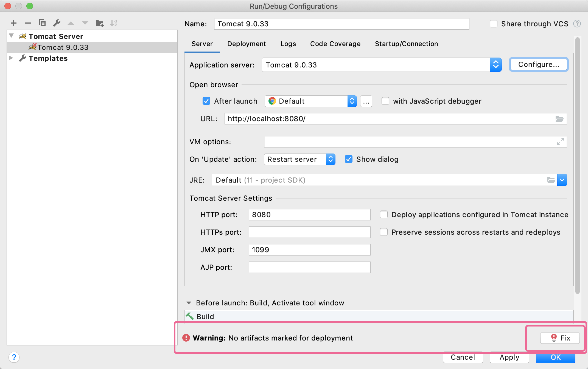Click the VM options field
Screen dimensions: 588x369
(415, 142)
